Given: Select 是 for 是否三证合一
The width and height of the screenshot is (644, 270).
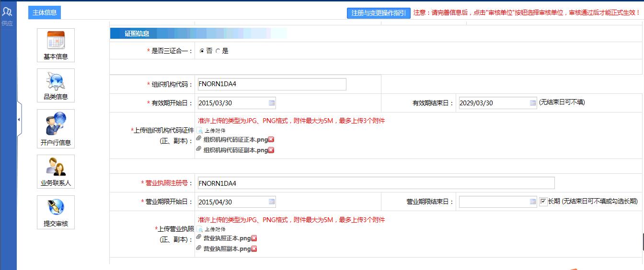Looking at the screenshot, I should point(218,51).
